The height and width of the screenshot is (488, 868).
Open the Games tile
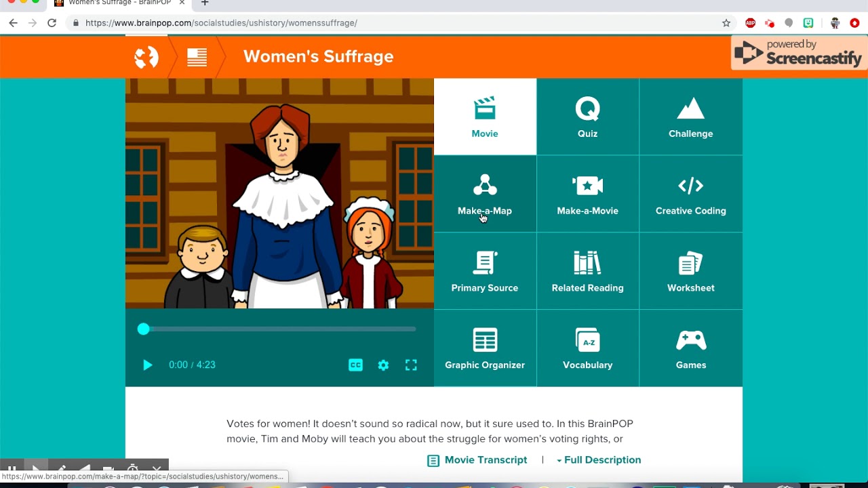[x=690, y=348]
